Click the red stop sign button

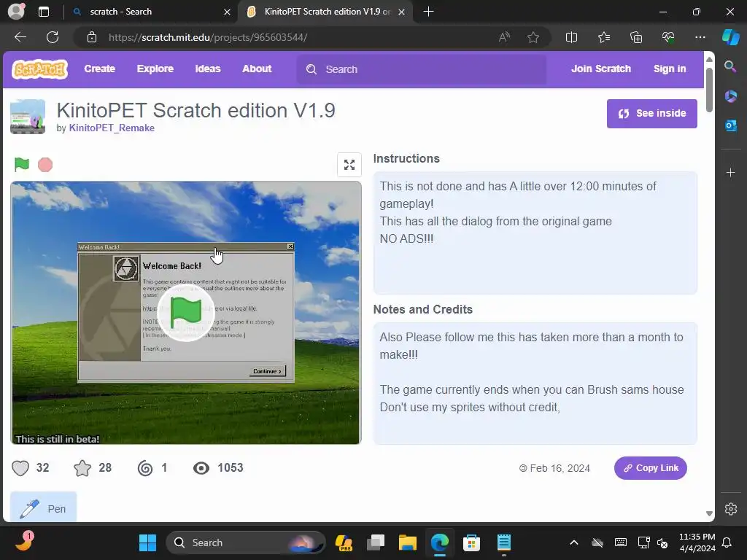point(45,165)
